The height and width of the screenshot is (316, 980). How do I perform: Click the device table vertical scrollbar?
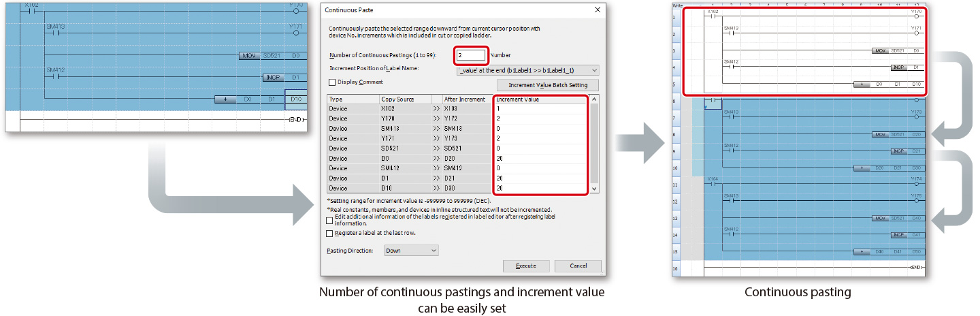pos(595,143)
